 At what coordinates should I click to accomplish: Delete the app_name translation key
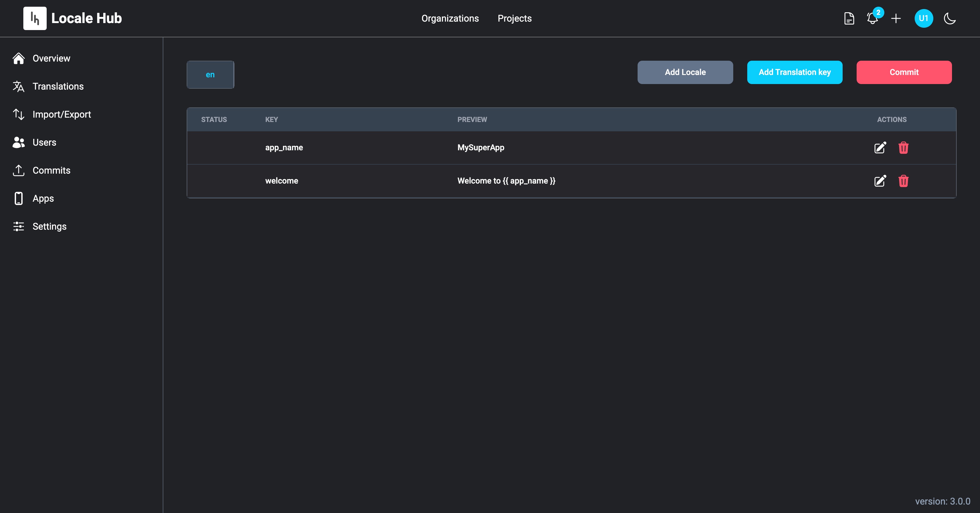(x=904, y=148)
